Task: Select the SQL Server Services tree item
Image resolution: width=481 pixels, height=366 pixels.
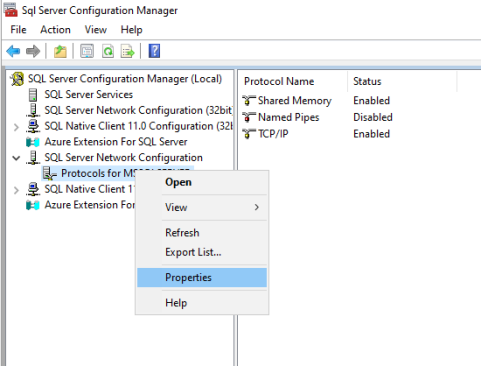Action: click(89, 95)
